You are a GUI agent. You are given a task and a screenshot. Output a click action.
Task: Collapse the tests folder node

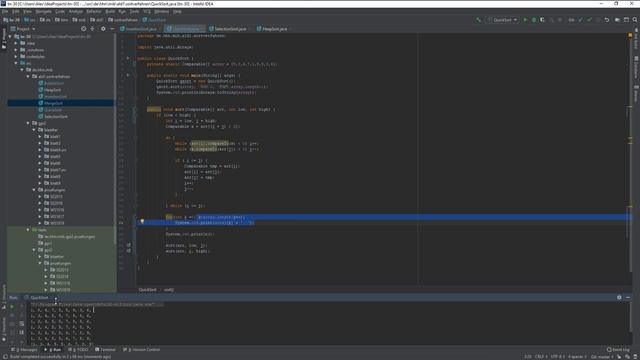pyautogui.click(x=28, y=230)
